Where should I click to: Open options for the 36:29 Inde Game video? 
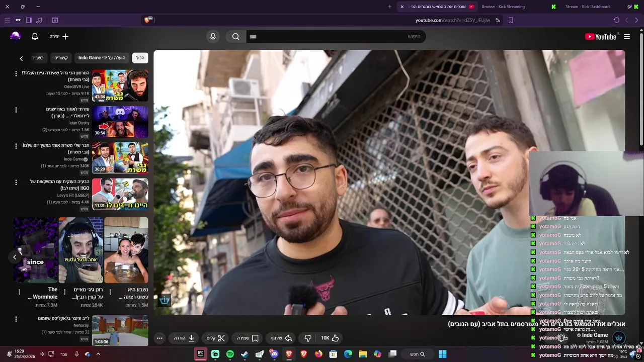16,146
